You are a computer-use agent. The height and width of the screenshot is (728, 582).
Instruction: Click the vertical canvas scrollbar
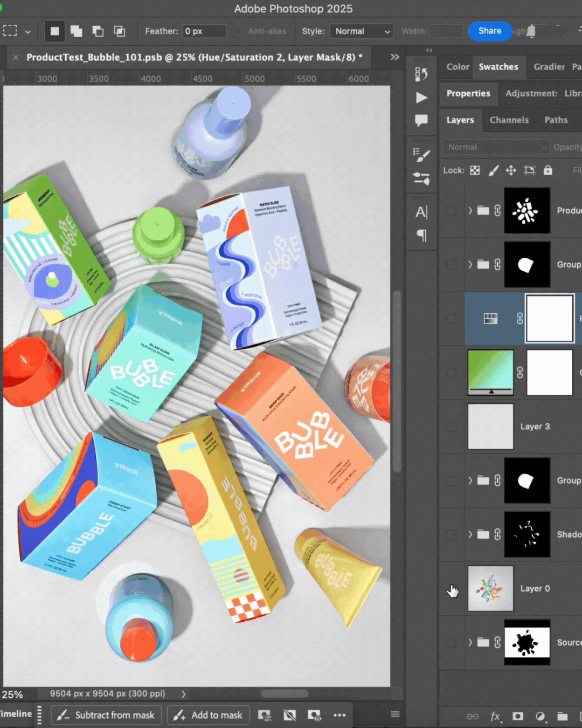[397, 382]
